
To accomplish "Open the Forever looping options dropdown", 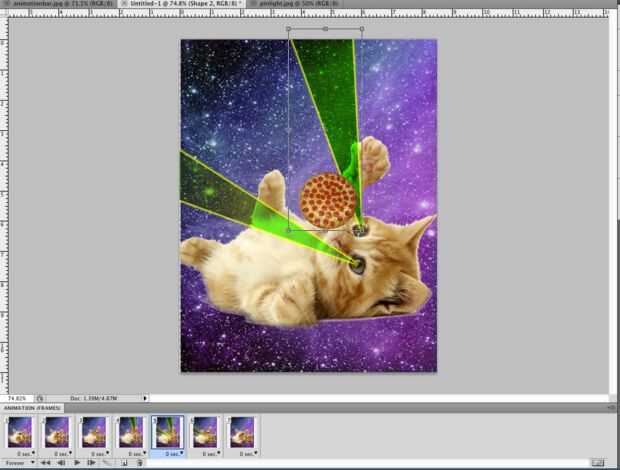I will (x=19, y=462).
